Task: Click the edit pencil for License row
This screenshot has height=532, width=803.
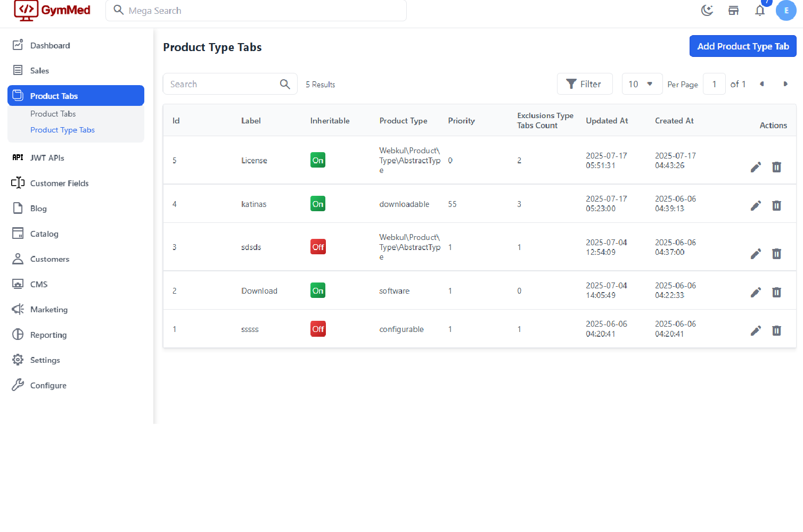Action: coord(755,167)
